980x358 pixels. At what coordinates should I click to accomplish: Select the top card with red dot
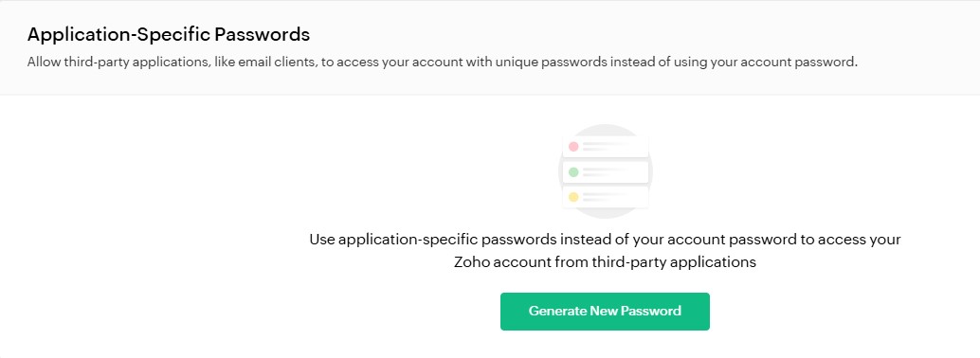(x=605, y=147)
